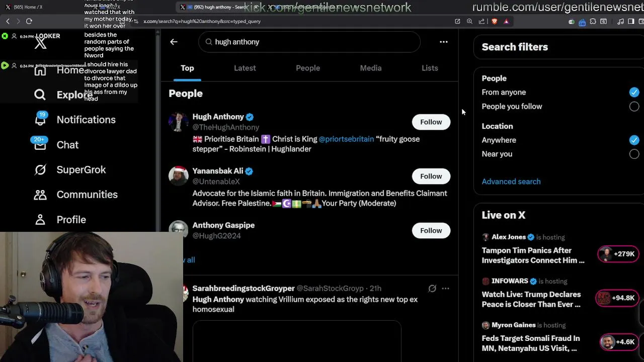Open the @priortsebritain mention link
Viewport: 644px width, 362px height.
[346, 139]
